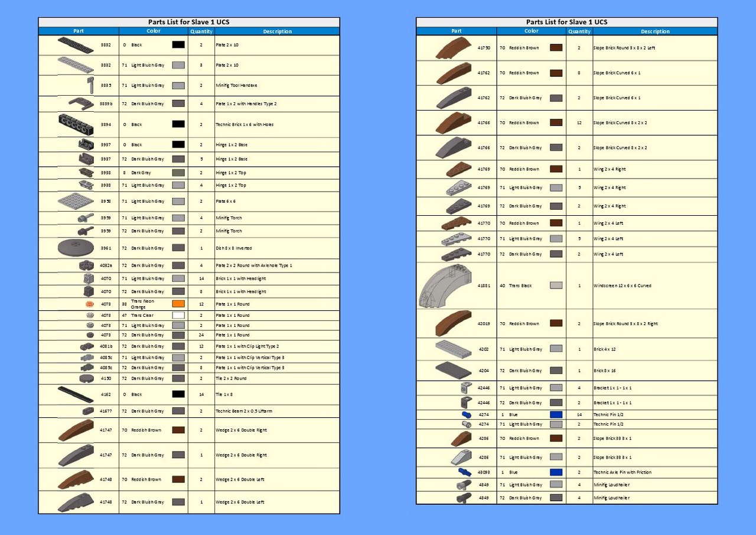Click part number "43093"
This screenshot has height=535, width=756.
click(484, 472)
